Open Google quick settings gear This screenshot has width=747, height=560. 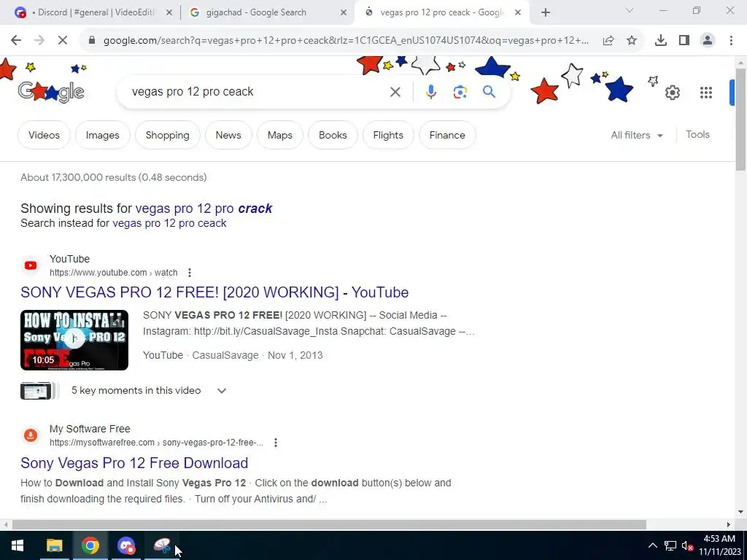(x=673, y=93)
